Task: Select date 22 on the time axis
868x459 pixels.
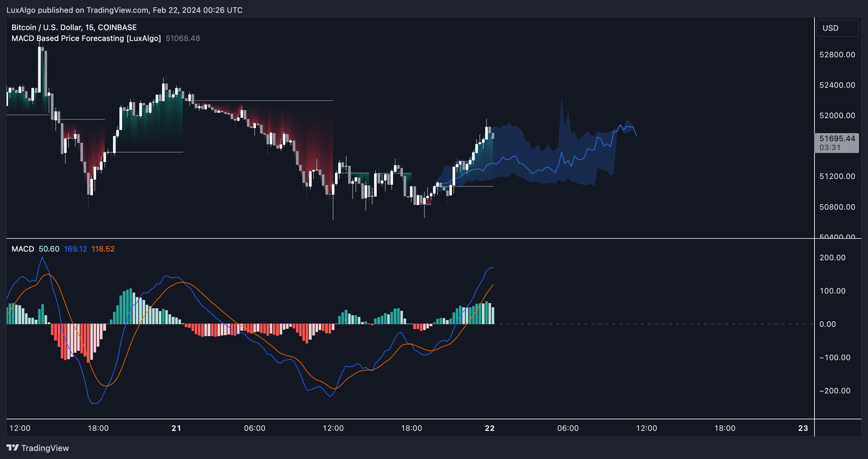Action: (490, 428)
